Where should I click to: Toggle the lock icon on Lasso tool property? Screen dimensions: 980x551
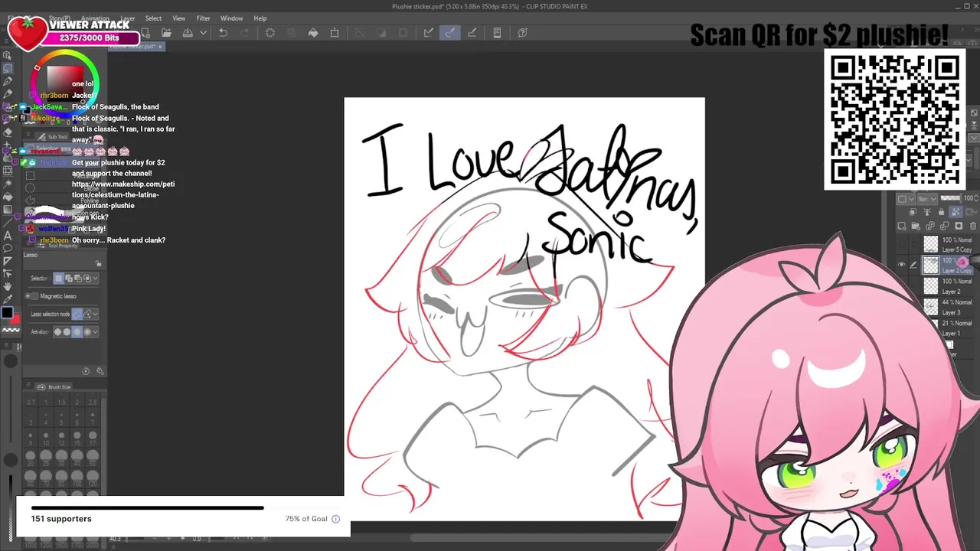(x=99, y=263)
